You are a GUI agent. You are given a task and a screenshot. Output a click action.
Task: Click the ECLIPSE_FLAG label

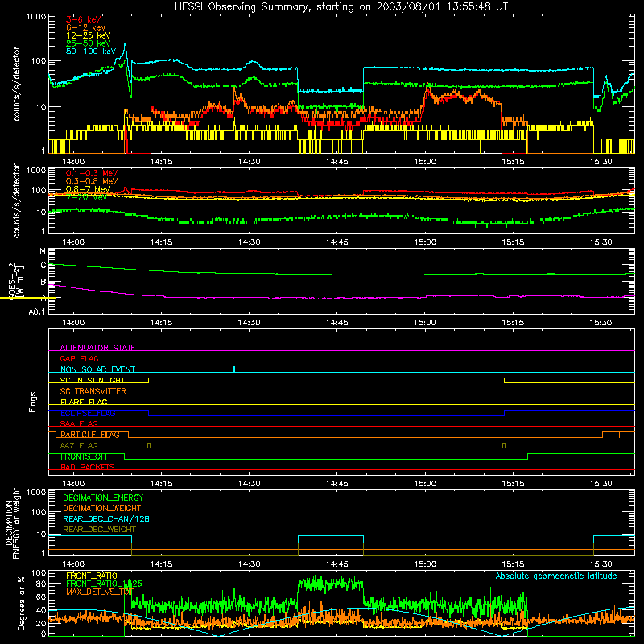[88, 413]
